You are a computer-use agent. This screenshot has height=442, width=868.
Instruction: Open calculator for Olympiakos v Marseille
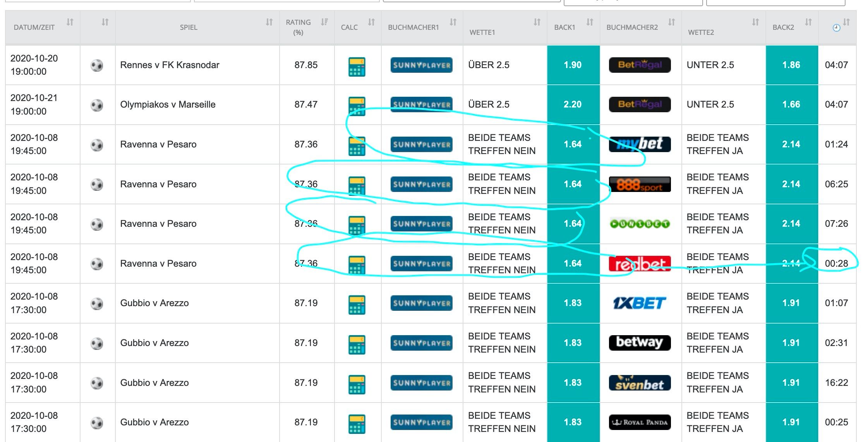click(357, 106)
